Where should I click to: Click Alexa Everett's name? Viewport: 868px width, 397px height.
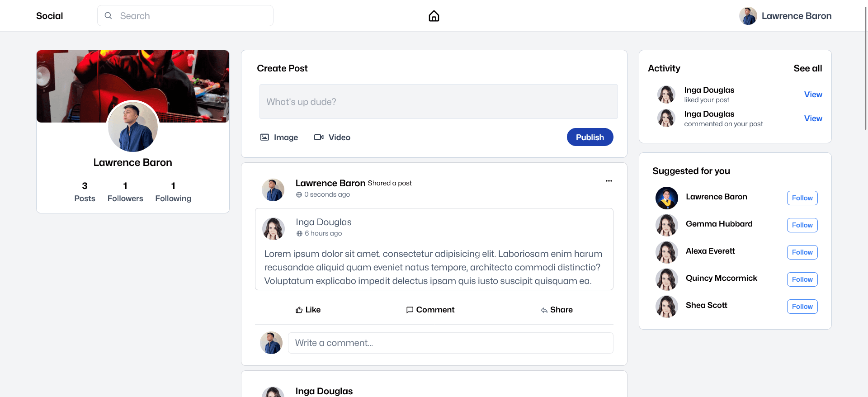click(710, 251)
